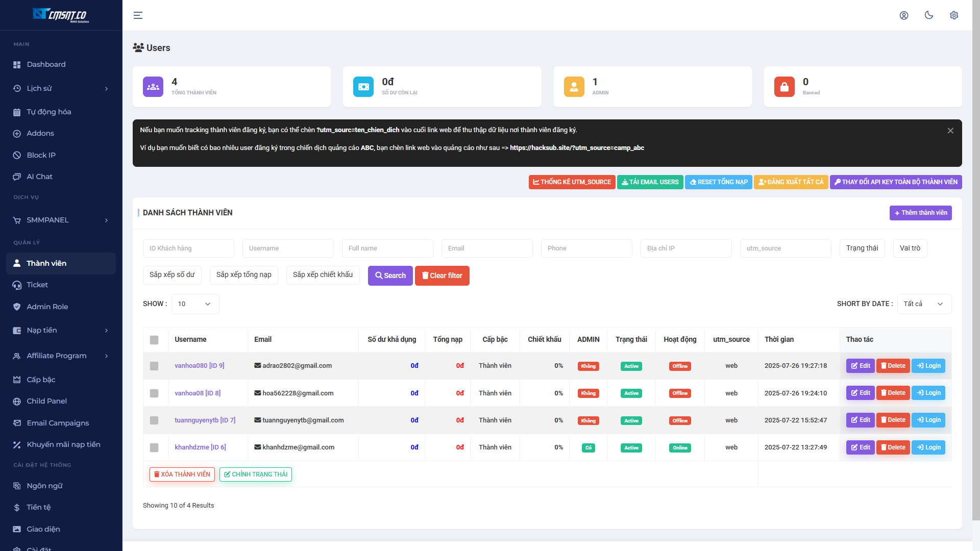Click RESET TỔNG NẠP button
The height and width of the screenshot is (551, 980).
718,182
